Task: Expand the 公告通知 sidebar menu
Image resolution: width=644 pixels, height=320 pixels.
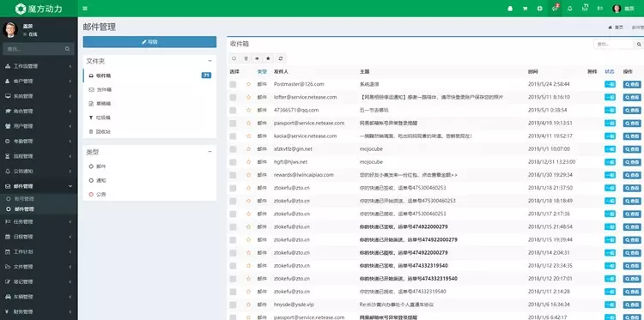Action: point(39,171)
